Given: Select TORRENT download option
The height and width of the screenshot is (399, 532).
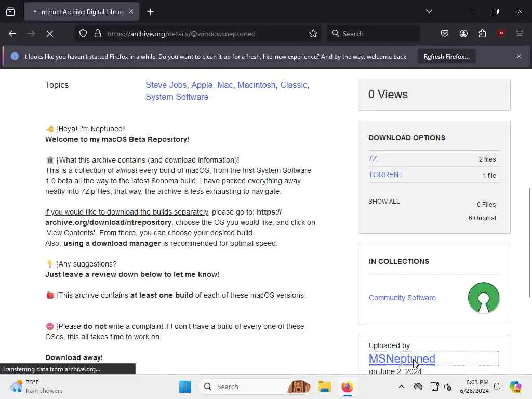Looking at the screenshot, I should [386, 175].
